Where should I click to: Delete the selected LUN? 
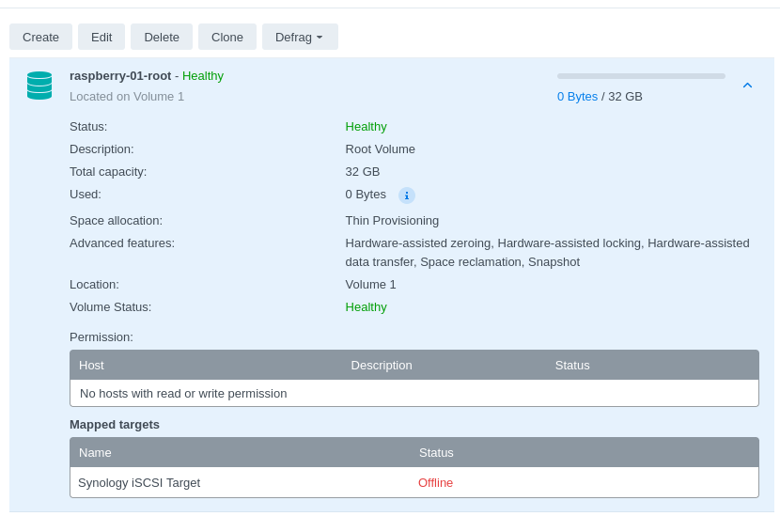point(162,37)
